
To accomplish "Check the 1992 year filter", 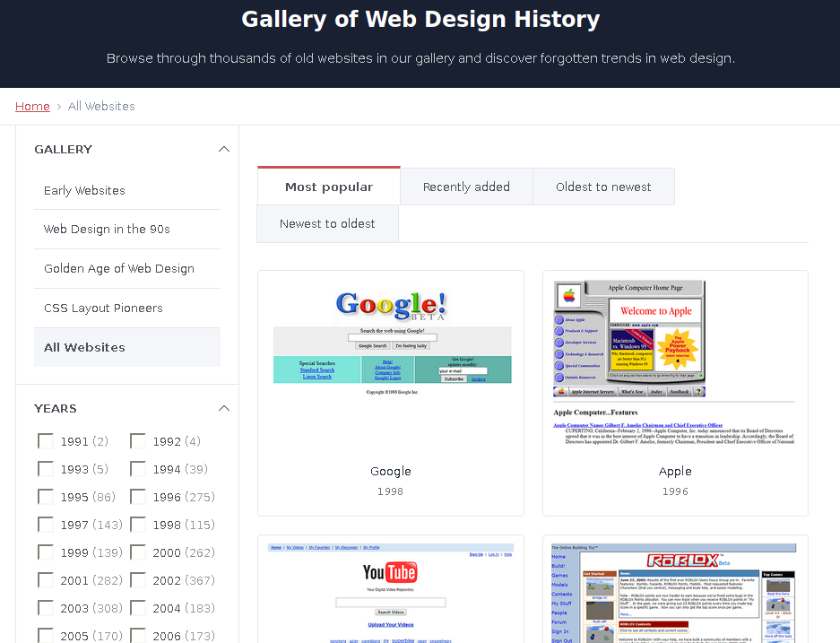I will click(138, 441).
